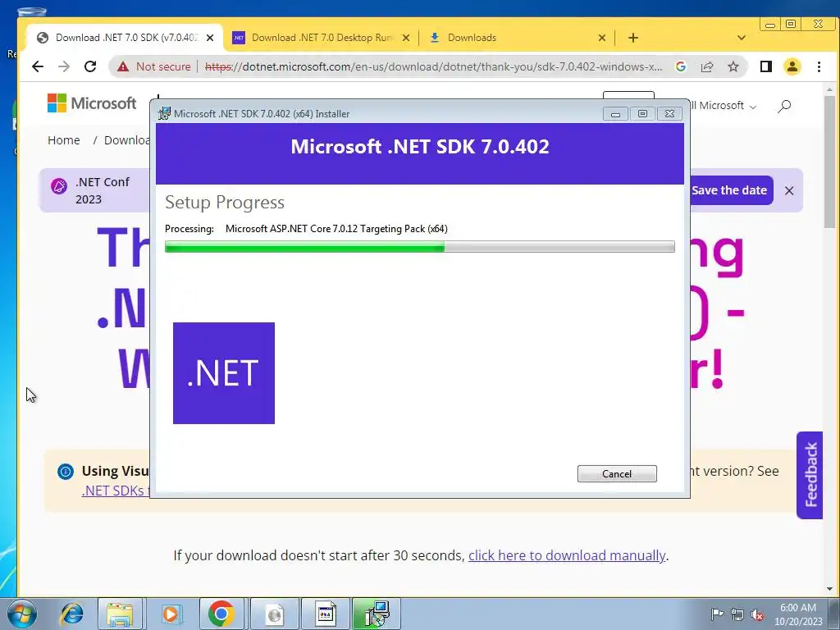Click the Not secure warning icon
The width and height of the screenshot is (840, 630).
tap(123, 66)
